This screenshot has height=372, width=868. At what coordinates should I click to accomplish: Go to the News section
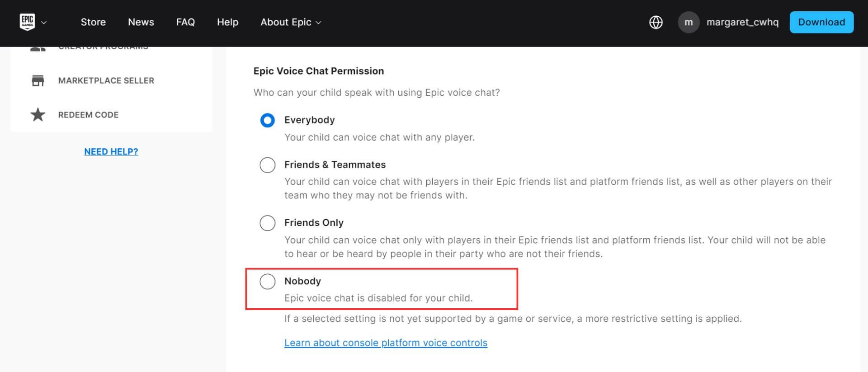pyautogui.click(x=141, y=22)
